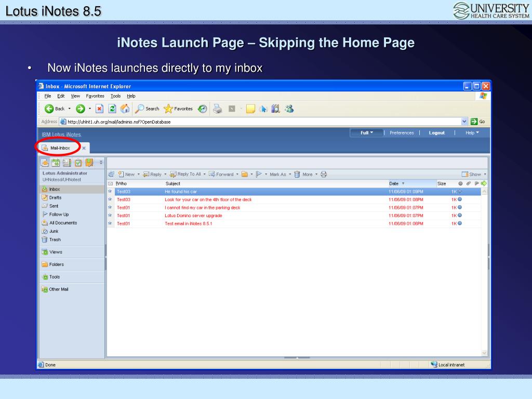Toggle unread dot on 'I cannot find my car' row
Viewport: 532px width, 399px height.
(460, 207)
